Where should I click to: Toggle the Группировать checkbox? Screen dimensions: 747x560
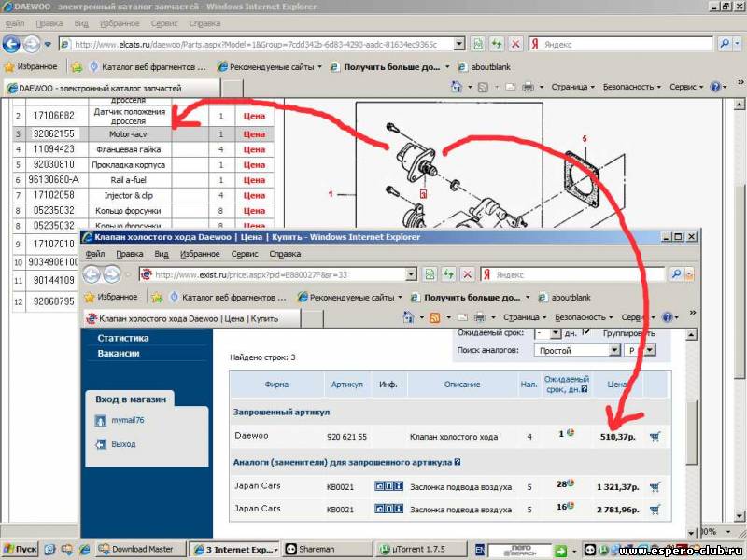coord(586,332)
